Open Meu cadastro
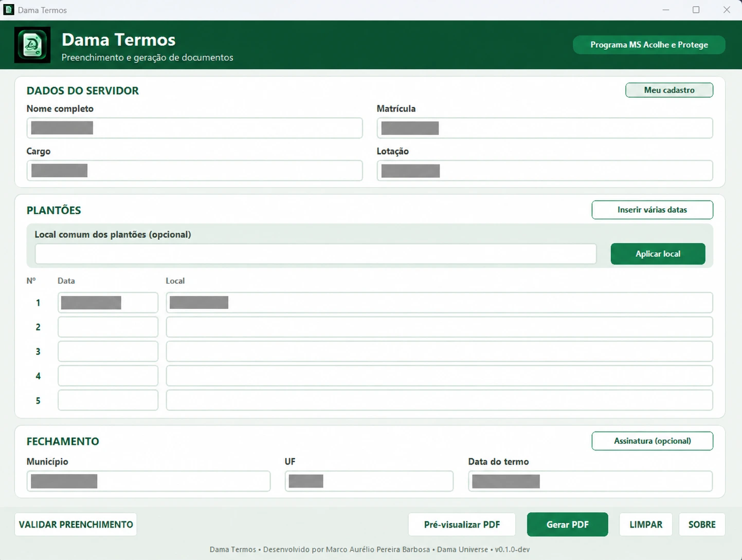Viewport: 742px width, 560px height. tap(669, 90)
